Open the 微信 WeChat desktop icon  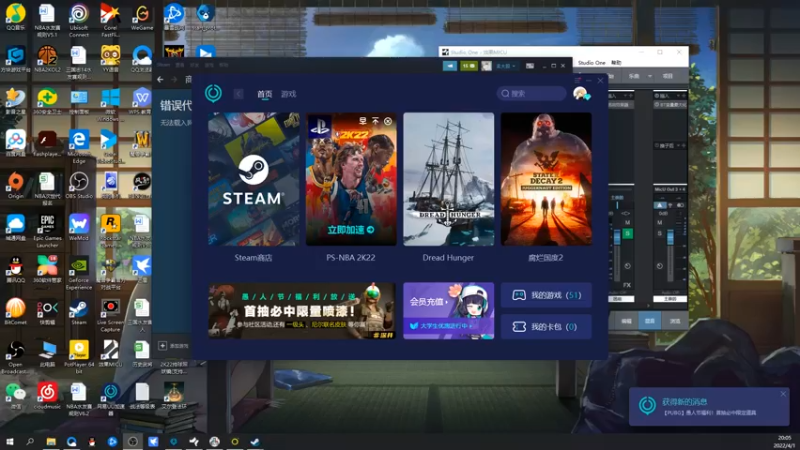(x=16, y=396)
